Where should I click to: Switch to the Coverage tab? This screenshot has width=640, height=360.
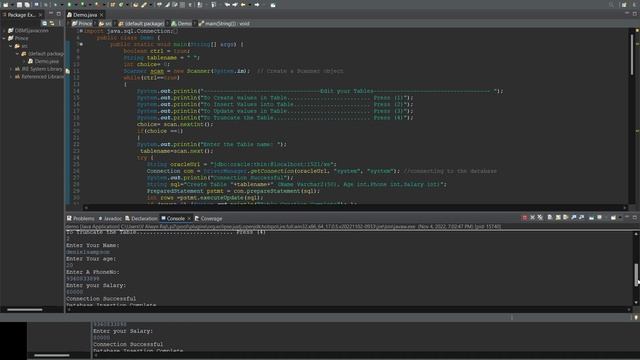click(208, 218)
